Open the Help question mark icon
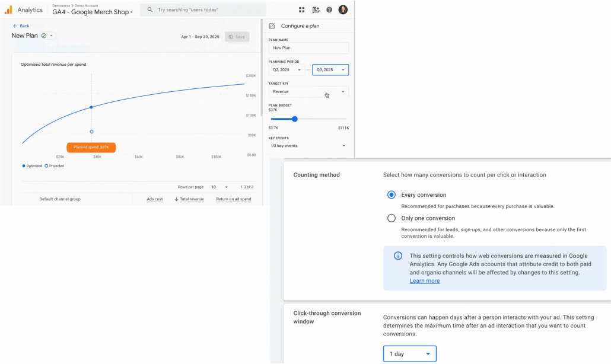611x364 pixels. (329, 10)
